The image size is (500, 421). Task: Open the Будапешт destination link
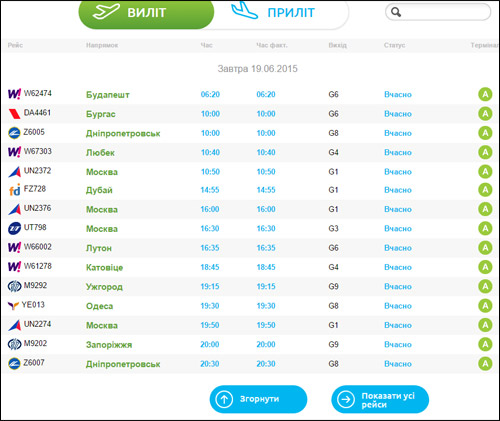[x=107, y=95]
